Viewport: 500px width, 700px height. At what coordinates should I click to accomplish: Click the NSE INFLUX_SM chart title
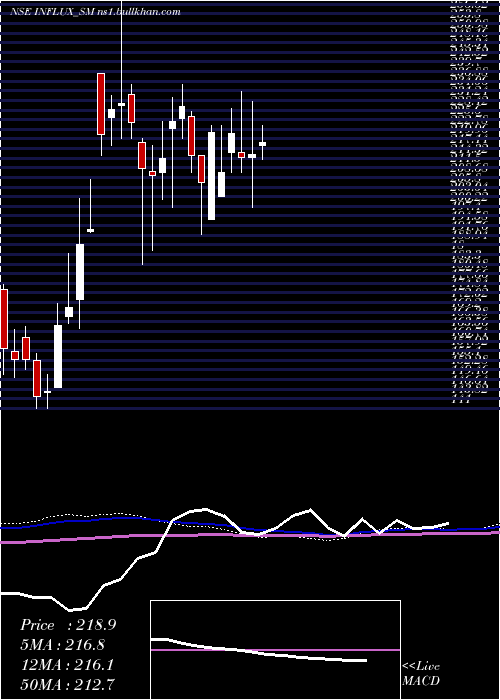click(x=97, y=12)
